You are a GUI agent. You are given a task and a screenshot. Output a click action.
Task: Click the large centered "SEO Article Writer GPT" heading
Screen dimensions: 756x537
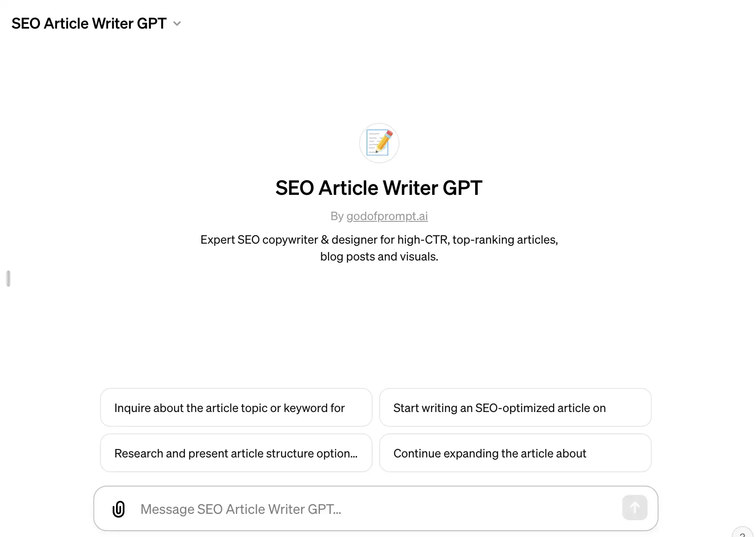378,188
